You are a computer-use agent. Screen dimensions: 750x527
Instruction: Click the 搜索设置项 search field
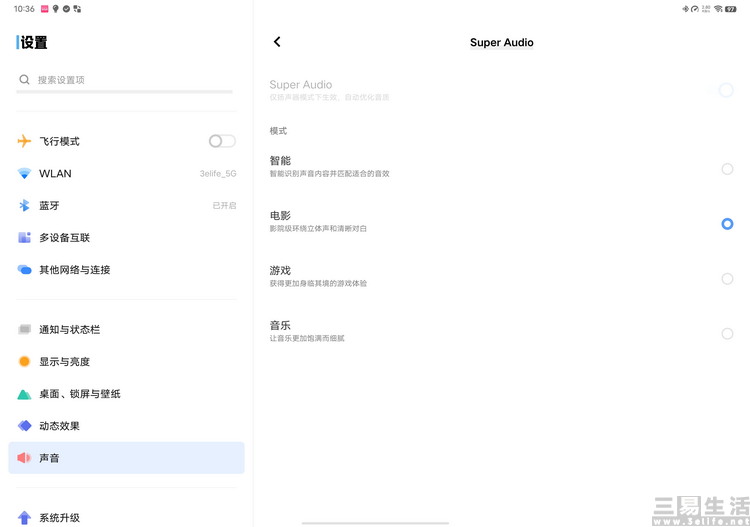[124, 80]
